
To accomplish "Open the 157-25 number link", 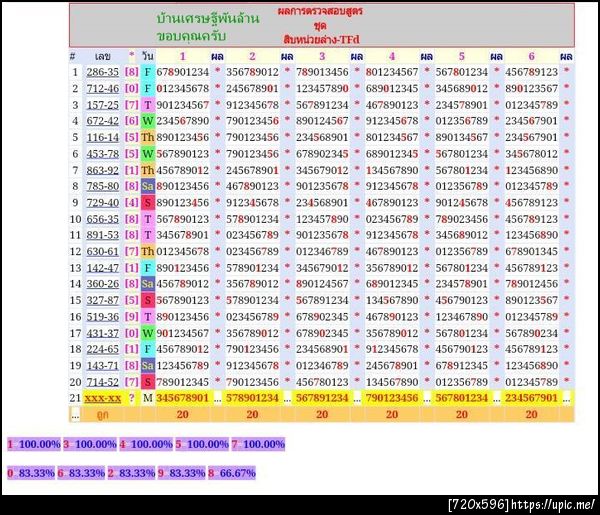I will pyautogui.click(x=103, y=105).
